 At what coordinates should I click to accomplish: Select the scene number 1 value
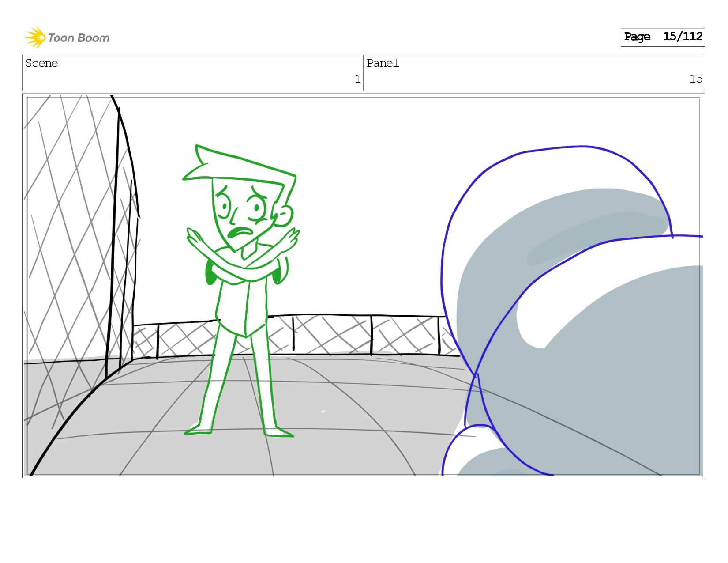click(357, 79)
